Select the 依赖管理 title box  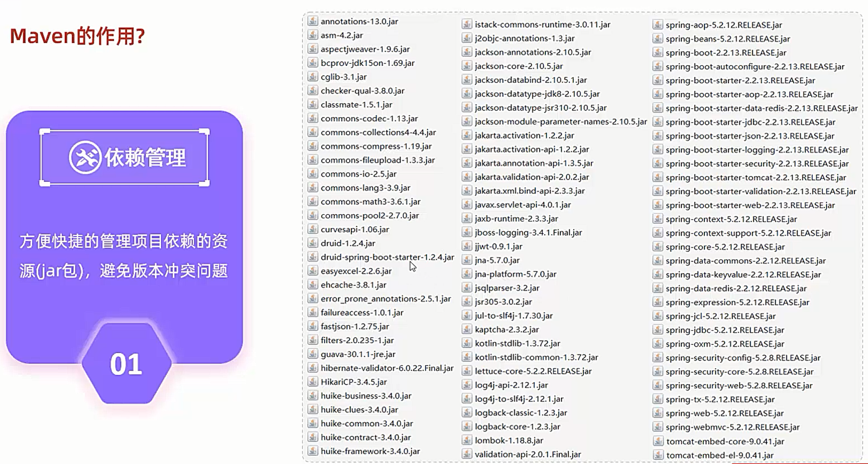point(124,157)
